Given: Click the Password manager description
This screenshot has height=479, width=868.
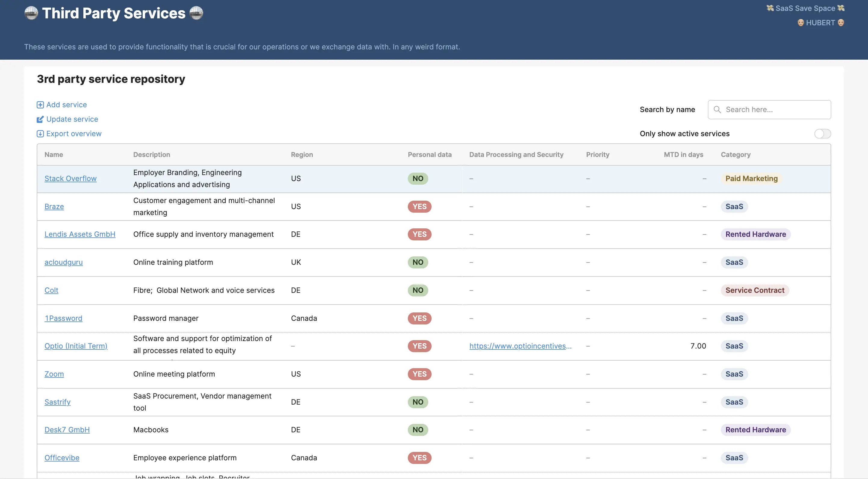Looking at the screenshot, I should (x=166, y=318).
